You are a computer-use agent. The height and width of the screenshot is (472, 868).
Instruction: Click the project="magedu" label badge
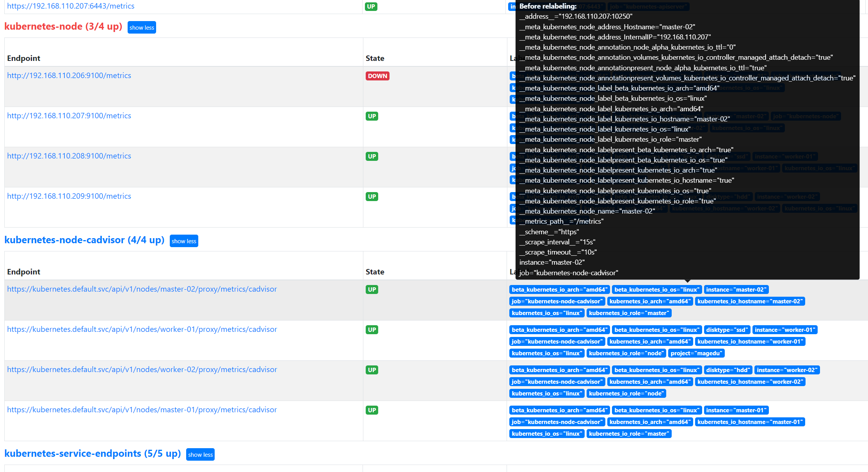coord(696,353)
